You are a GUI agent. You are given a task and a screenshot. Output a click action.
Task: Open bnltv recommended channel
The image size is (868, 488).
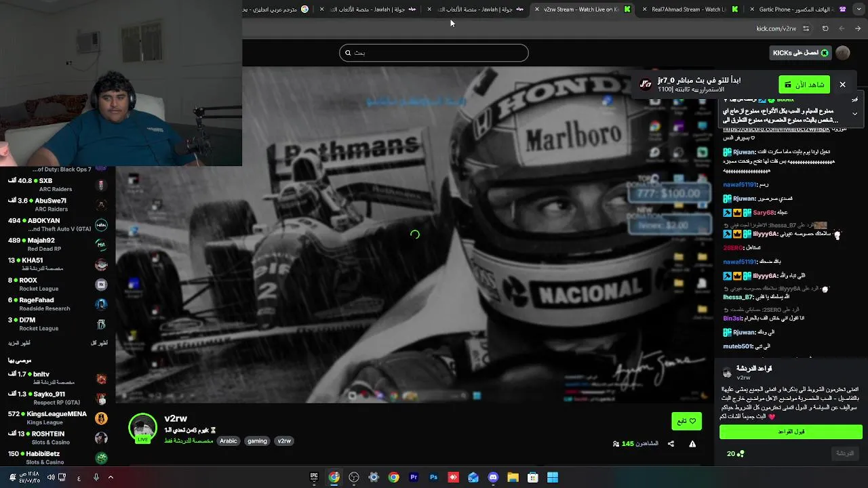(x=58, y=378)
